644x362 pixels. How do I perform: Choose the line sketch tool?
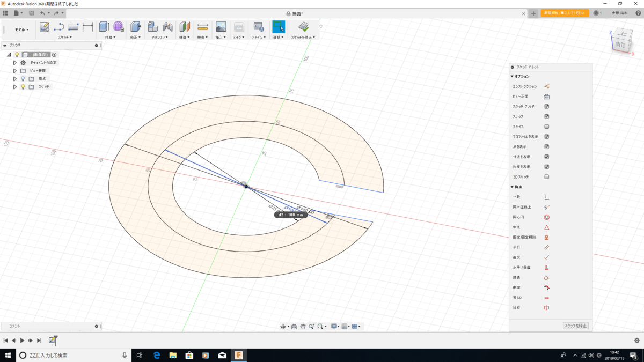[59, 27]
